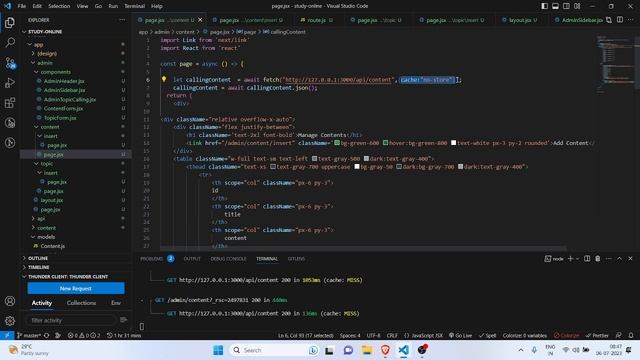The height and width of the screenshot is (360, 640).
Task: Click Spell checker status item
Action: click(x=488, y=336)
